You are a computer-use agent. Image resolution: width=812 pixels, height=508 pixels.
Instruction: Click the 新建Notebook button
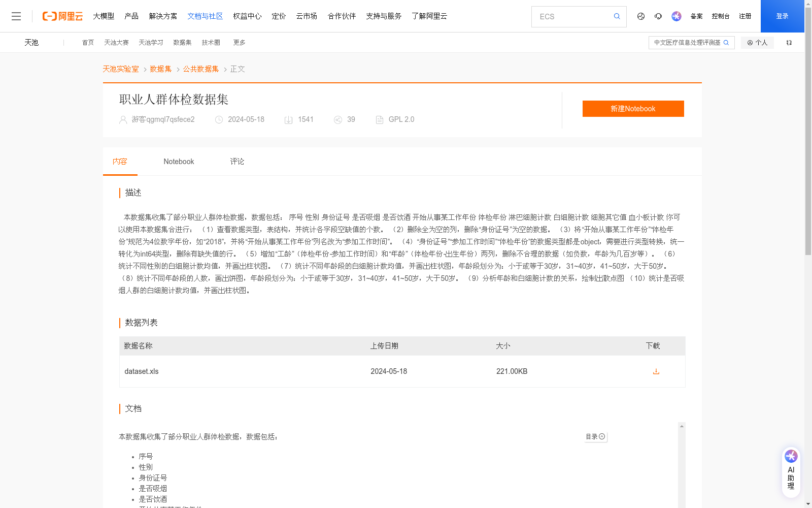click(633, 108)
